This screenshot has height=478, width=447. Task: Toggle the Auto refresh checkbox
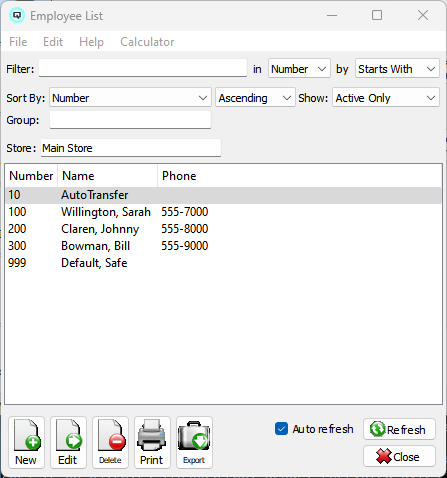pos(281,429)
